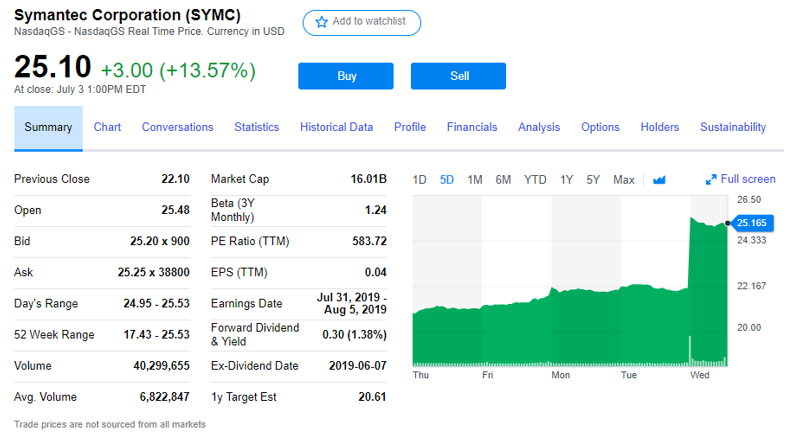
Task: Click the Trade prices disclaimer text
Action: pyautogui.click(x=110, y=424)
